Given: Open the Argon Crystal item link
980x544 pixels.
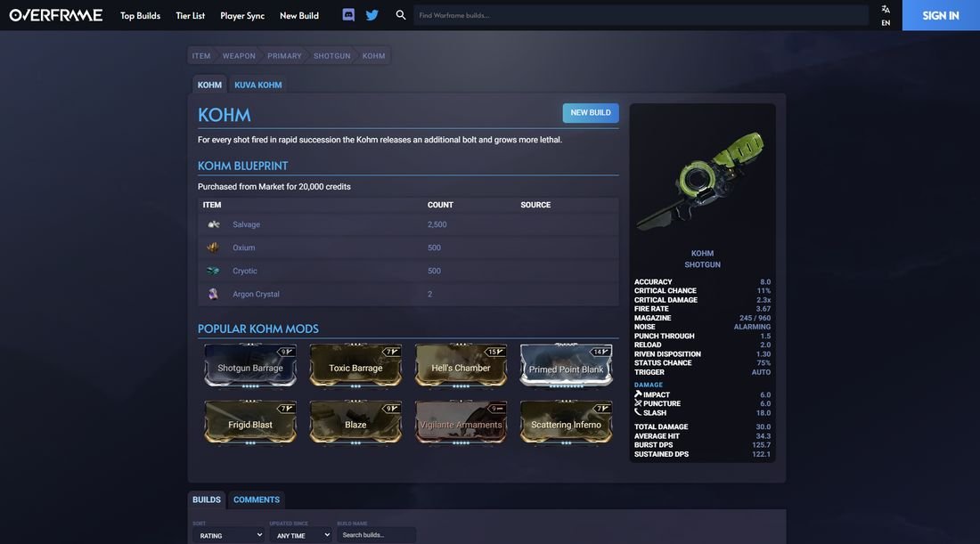Looking at the screenshot, I should 256,294.
